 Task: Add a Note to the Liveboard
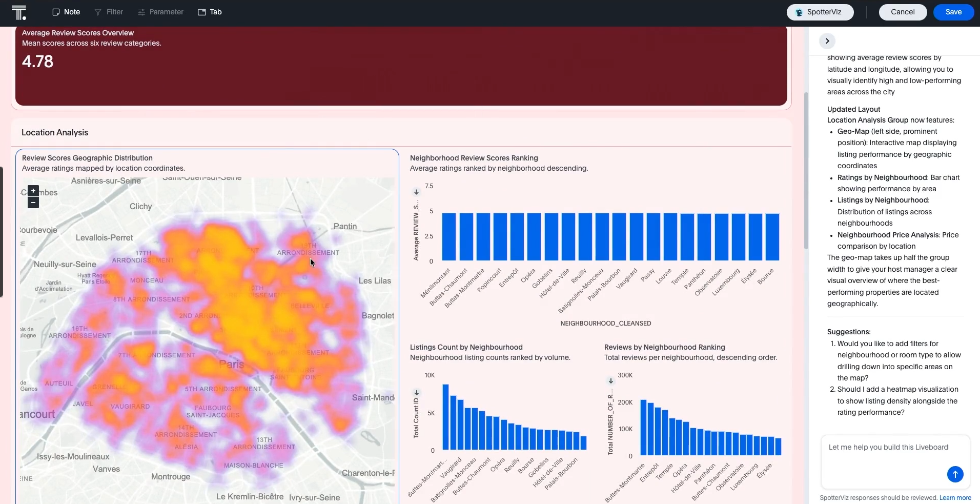(x=66, y=12)
